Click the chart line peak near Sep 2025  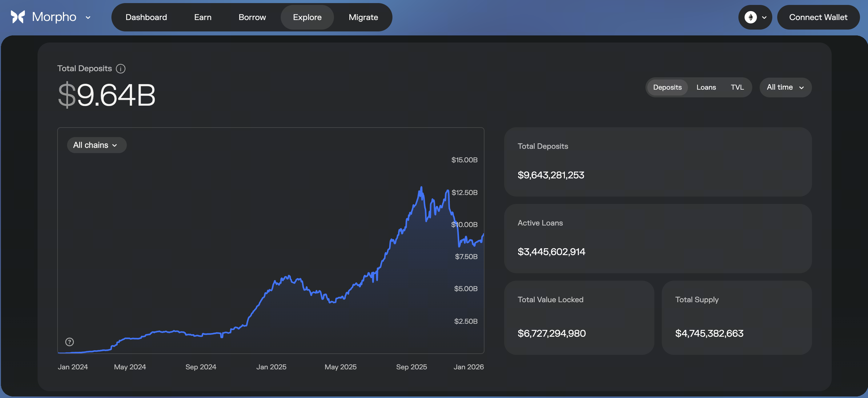point(421,188)
